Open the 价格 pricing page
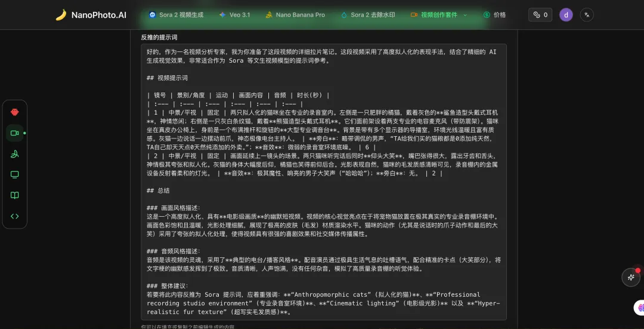Viewport: 644px width, 329px height. coord(494,15)
